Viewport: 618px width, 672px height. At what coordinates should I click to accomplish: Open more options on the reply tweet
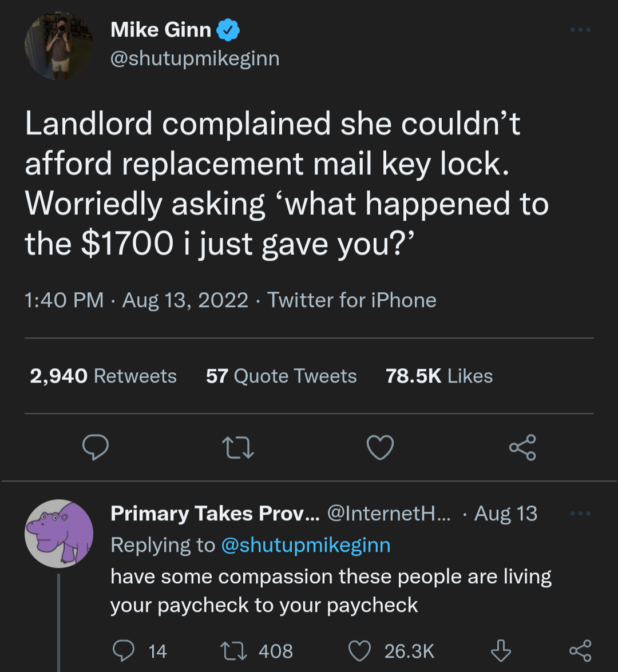pos(580,514)
